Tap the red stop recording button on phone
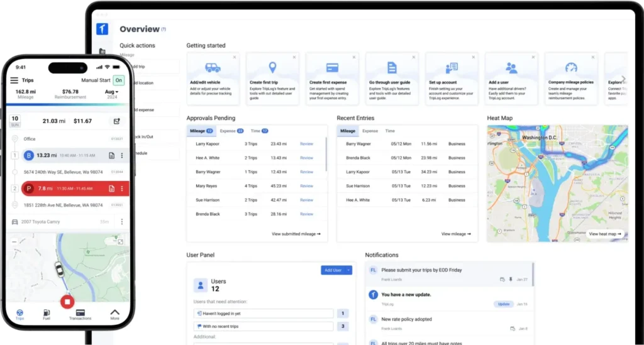The height and width of the screenshot is (345, 644). 67,302
